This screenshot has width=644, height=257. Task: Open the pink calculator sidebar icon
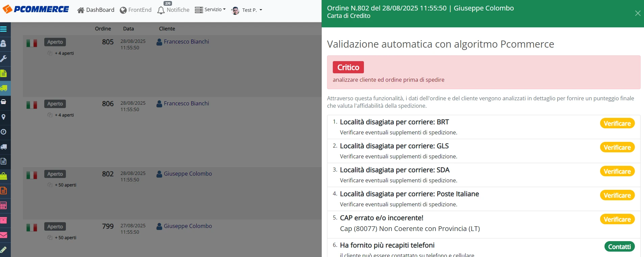point(3,205)
